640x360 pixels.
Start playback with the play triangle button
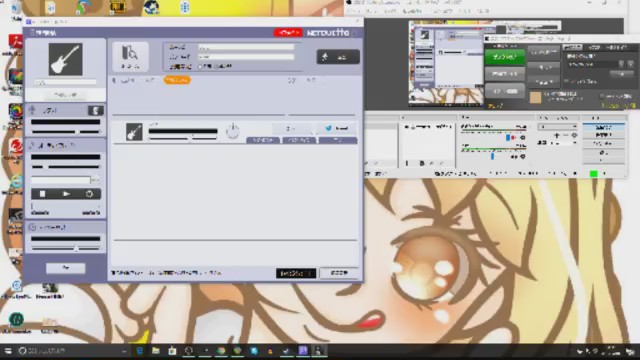(x=66, y=194)
